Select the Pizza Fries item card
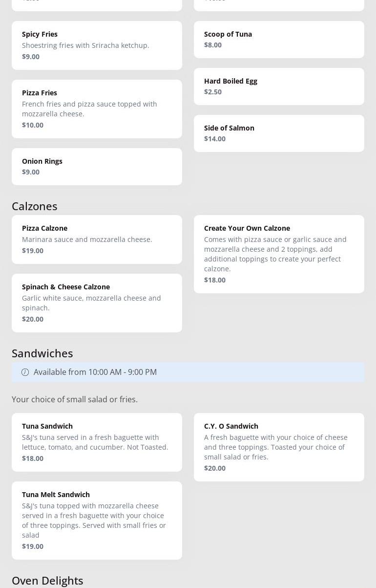Viewport: 376px width, 588px height. 97,109
